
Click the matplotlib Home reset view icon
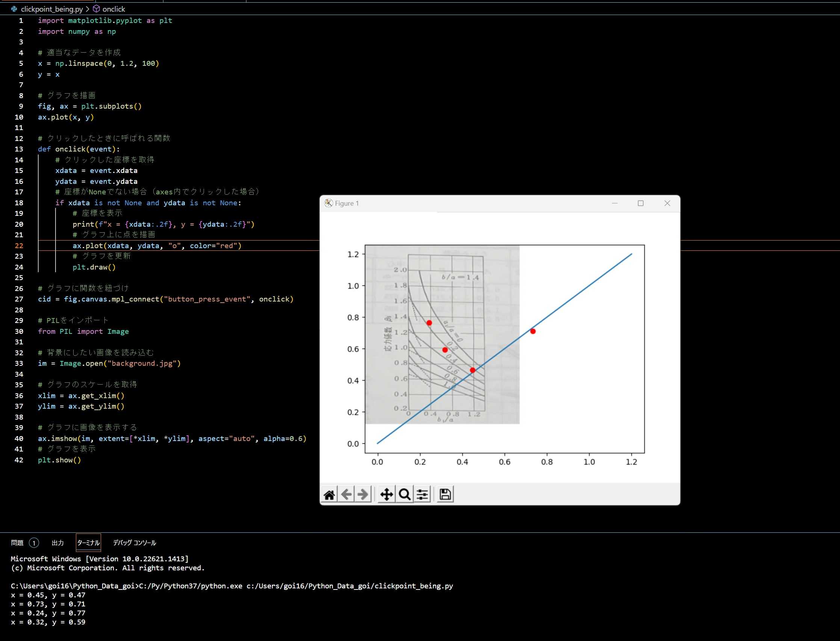[x=329, y=494]
